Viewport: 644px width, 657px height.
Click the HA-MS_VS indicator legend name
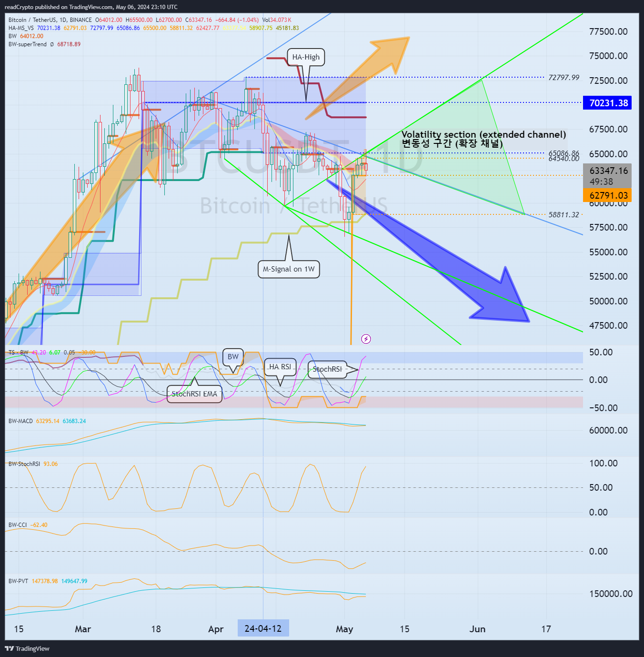tap(21, 28)
